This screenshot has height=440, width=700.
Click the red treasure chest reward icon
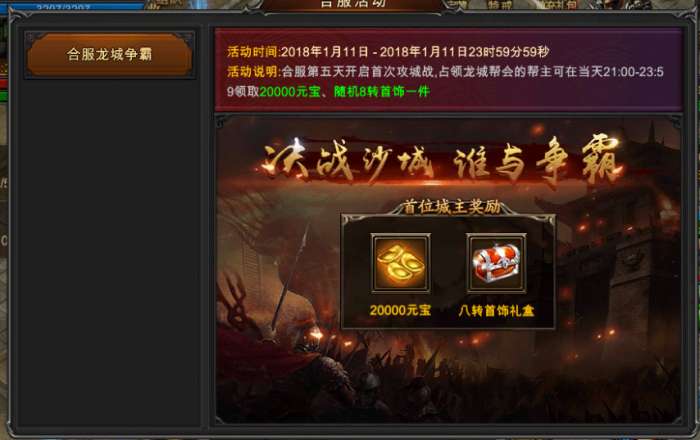(x=496, y=263)
